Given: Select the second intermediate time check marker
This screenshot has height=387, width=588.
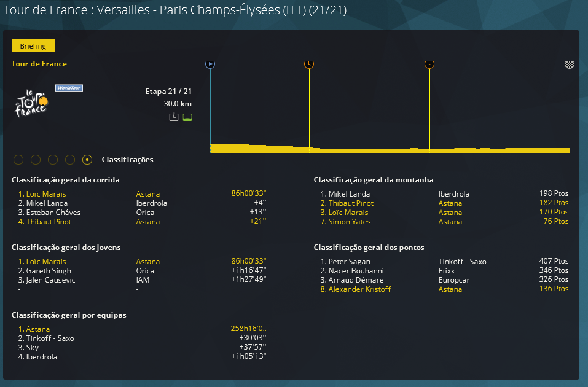Looking at the screenshot, I should point(429,64).
